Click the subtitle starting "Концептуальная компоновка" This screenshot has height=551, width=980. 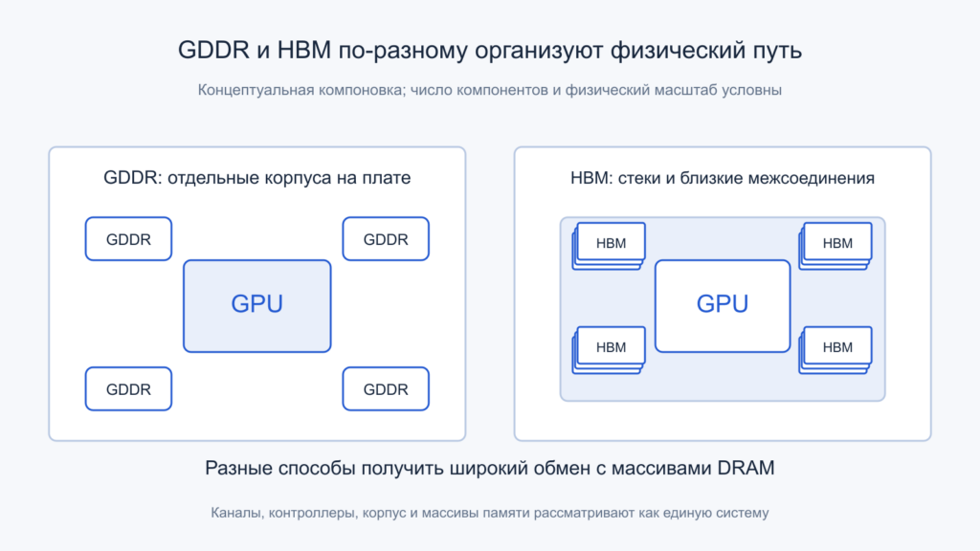coord(489,90)
